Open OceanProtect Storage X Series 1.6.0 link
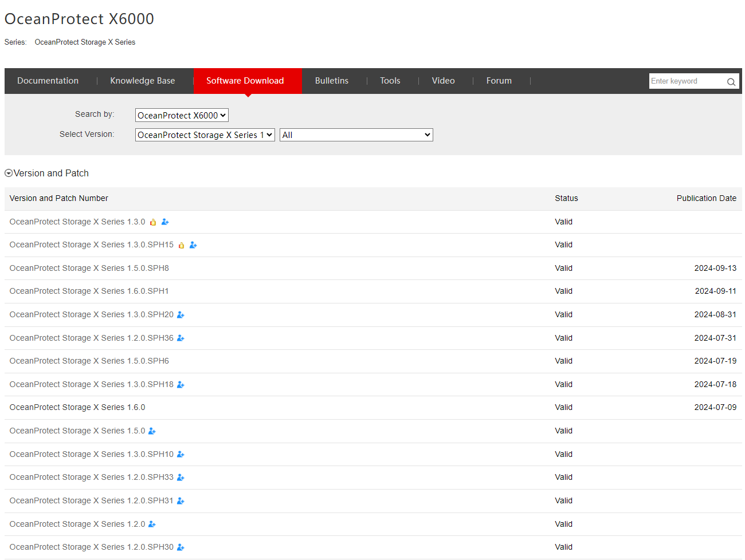745x560 pixels. tap(77, 408)
